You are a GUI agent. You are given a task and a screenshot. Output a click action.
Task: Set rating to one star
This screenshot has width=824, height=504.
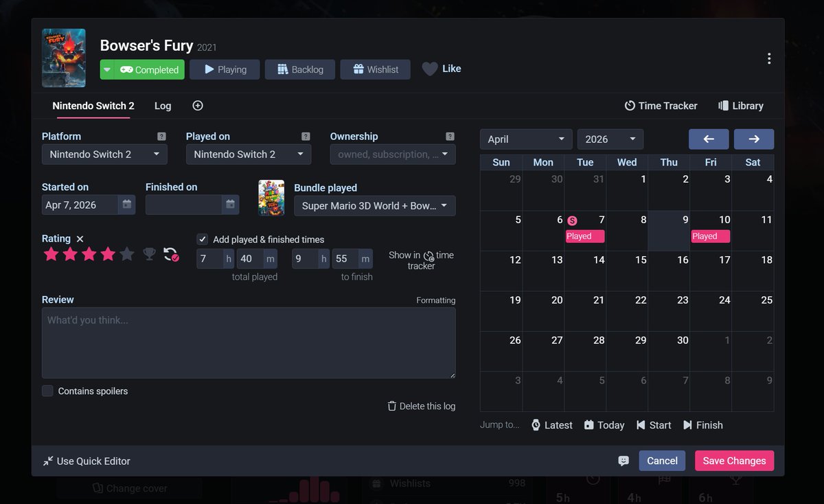(x=51, y=255)
